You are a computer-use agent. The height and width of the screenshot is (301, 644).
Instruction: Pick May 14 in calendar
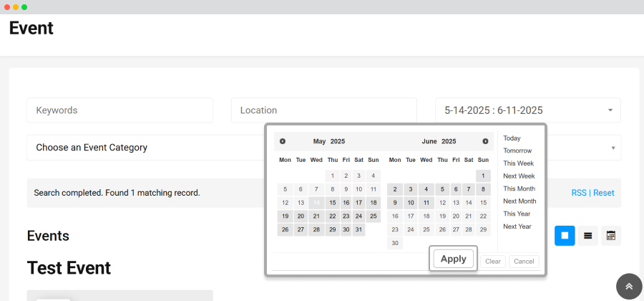(x=316, y=203)
